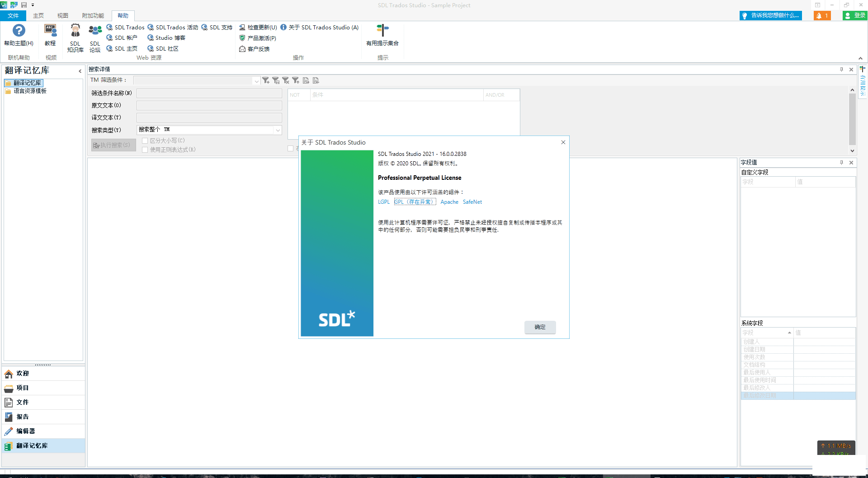This screenshot has height=478, width=868.
Task: Enable the case sensitive checkbox
Action: click(x=145, y=141)
